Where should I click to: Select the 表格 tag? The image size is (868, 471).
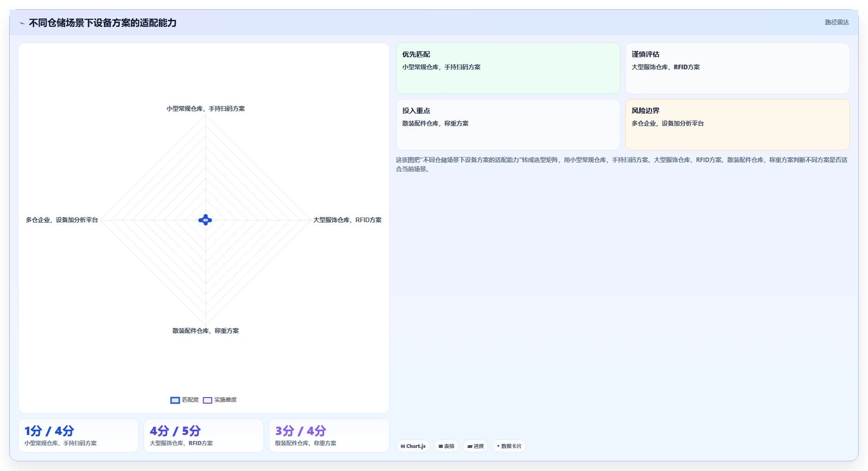[x=446, y=446]
